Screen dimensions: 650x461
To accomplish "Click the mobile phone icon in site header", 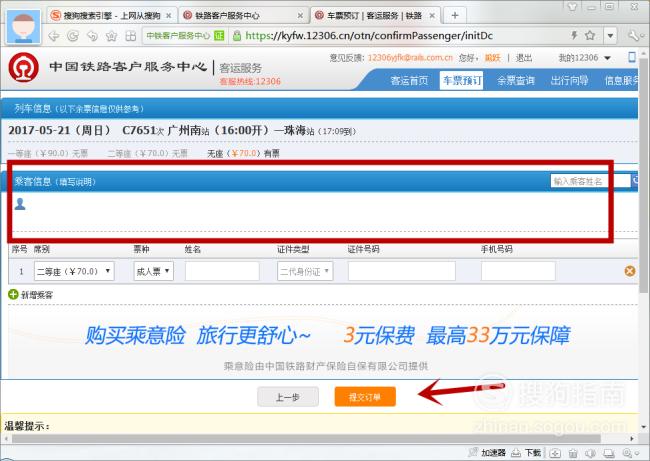I will [x=632, y=57].
